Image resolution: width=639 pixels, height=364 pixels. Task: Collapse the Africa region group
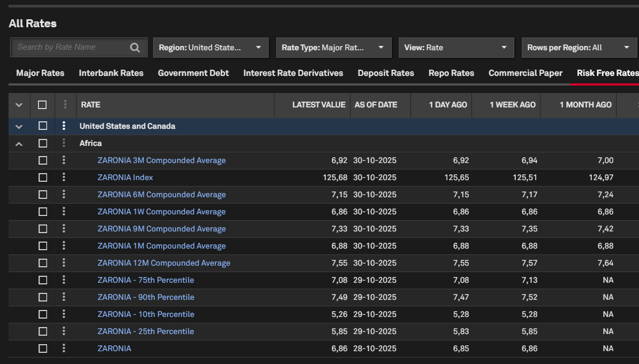click(x=19, y=143)
